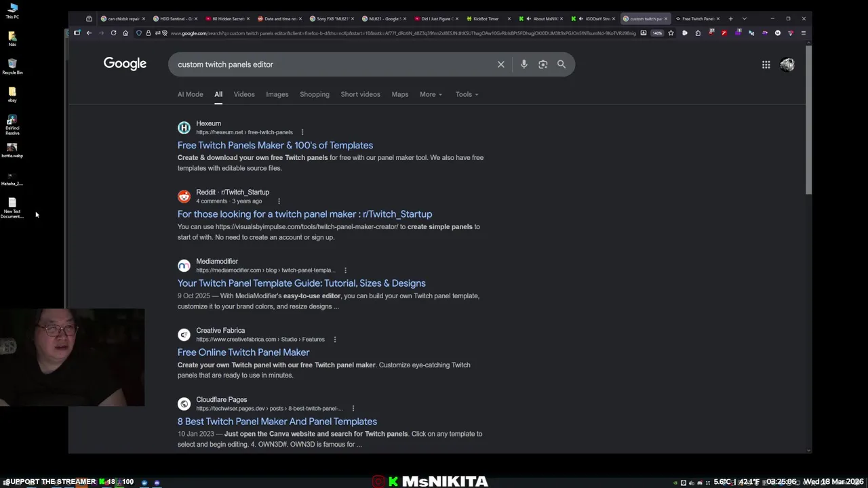
Task: Select the Images search tab
Action: point(277,94)
